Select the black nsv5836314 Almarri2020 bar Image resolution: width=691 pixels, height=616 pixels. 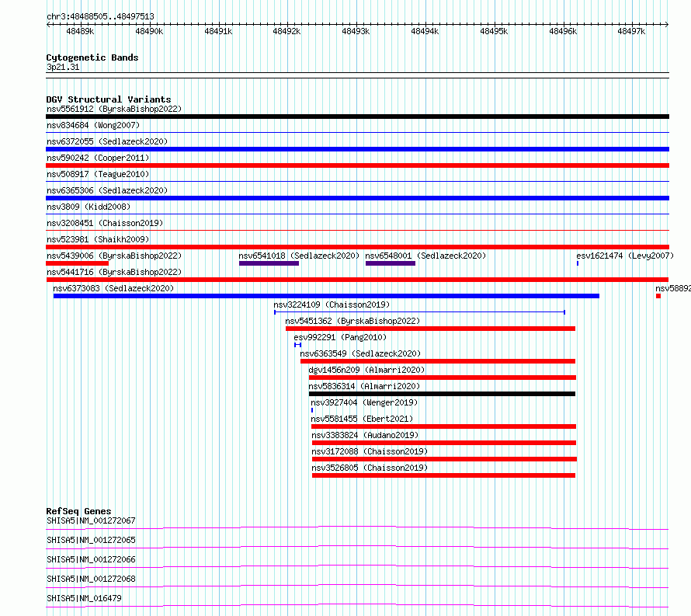(442, 394)
